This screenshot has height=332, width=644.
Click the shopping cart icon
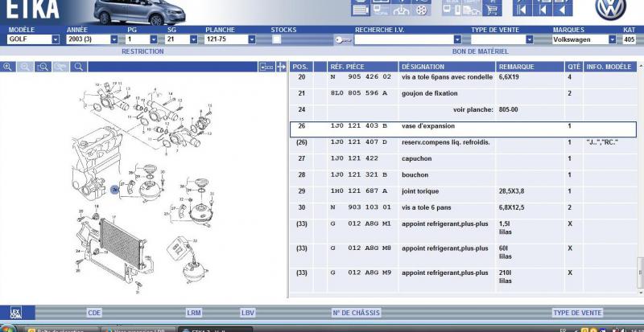[x=492, y=10]
